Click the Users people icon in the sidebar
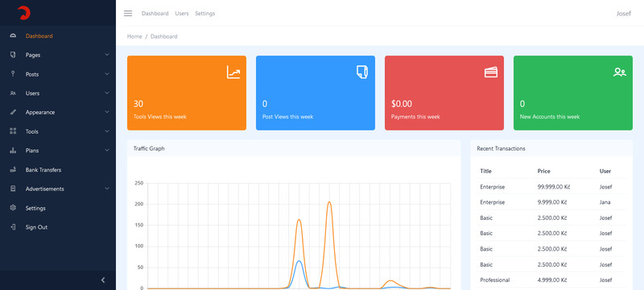This screenshot has width=644, height=290. [x=13, y=93]
